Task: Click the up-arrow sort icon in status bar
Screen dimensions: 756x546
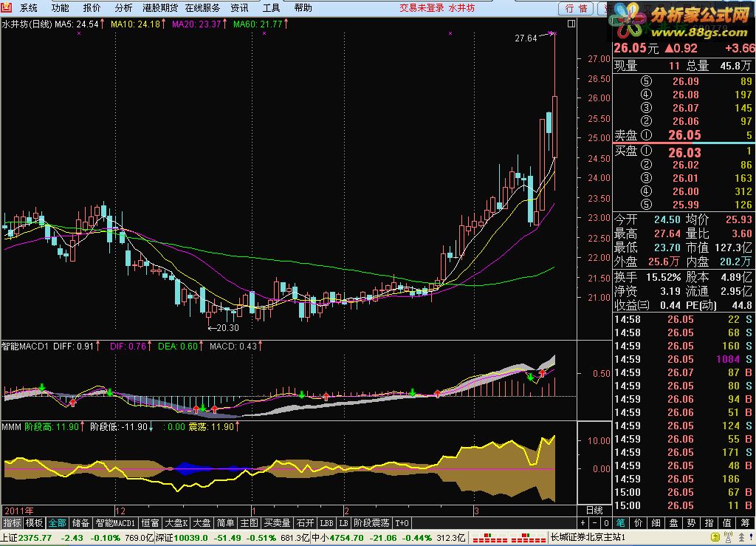Action: tap(741, 537)
